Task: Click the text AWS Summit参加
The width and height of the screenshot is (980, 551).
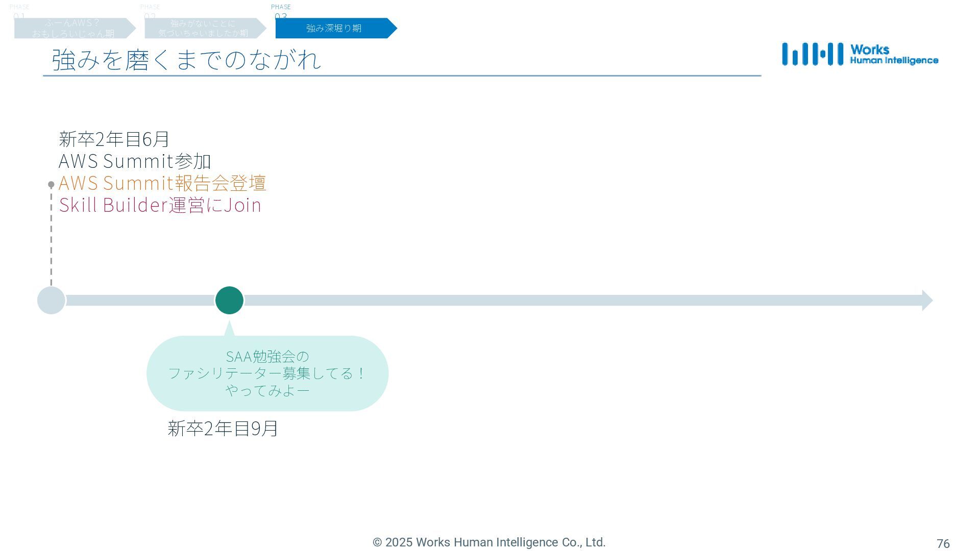Action: [135, 161]
